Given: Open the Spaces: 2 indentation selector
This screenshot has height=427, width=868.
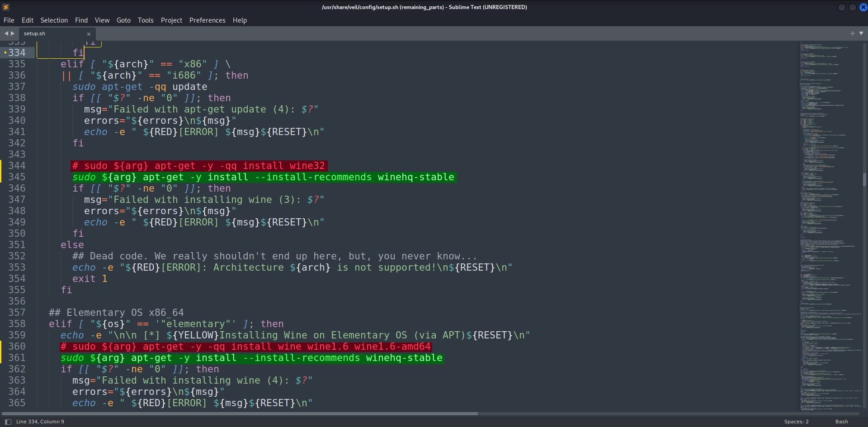Looking at the screenshot, I should [796, 421].
